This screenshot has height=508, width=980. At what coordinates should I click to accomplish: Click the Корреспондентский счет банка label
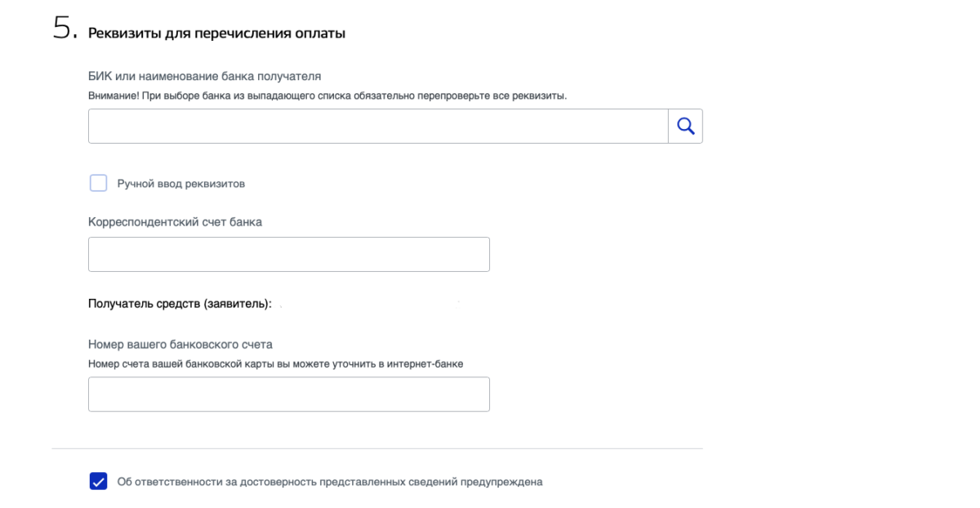pos(175,221)
